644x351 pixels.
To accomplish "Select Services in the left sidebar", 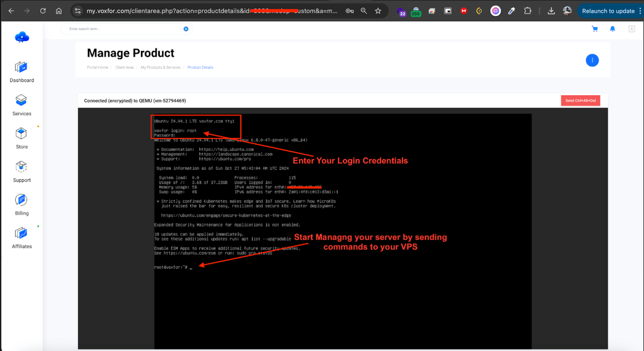I will click(21, 106).
